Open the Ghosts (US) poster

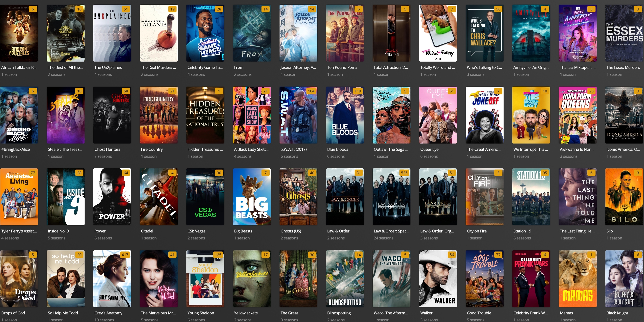point(298,197)
